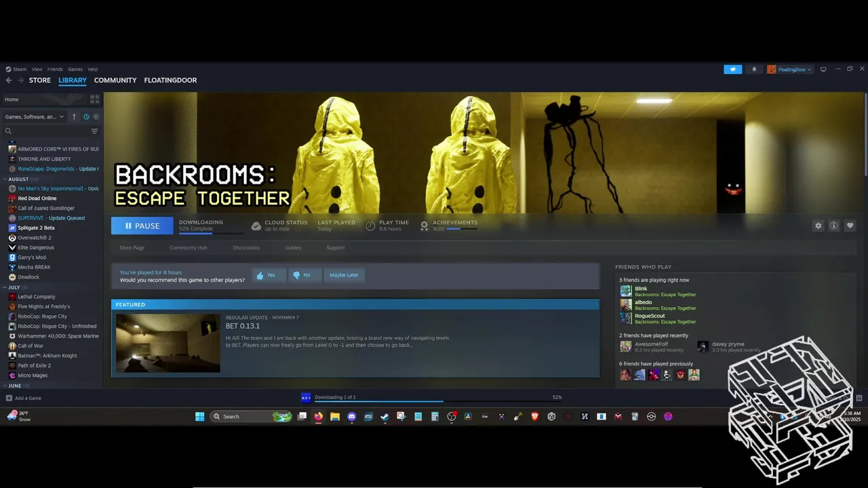Click the download progress bar under Downloading

click(211, 233)
